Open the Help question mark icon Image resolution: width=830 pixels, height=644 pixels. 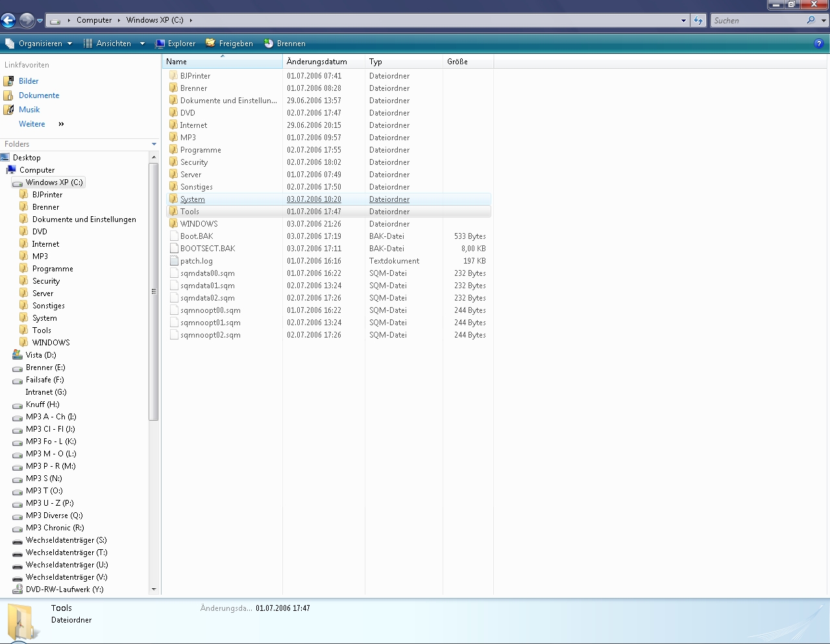[x=818, y=43]
